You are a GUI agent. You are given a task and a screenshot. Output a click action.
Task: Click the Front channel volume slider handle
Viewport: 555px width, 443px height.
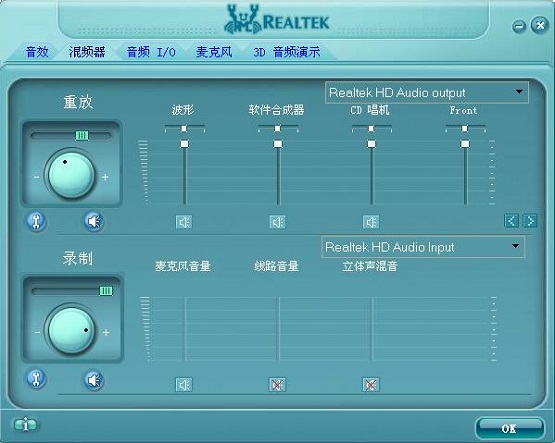tap(465, 144)
